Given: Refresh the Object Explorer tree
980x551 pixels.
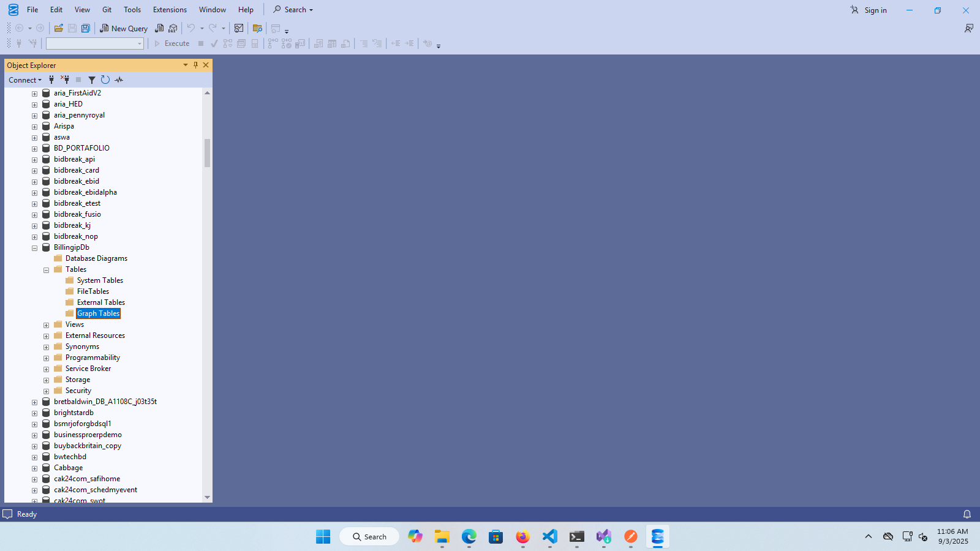Looking at the screenshot, I should point(105,80).
